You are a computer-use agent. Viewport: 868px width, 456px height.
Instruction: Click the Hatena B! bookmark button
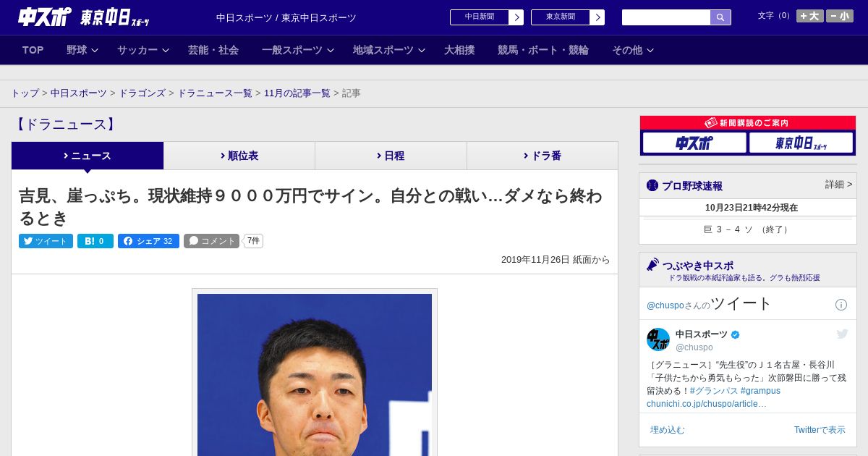tap(95, 241)
